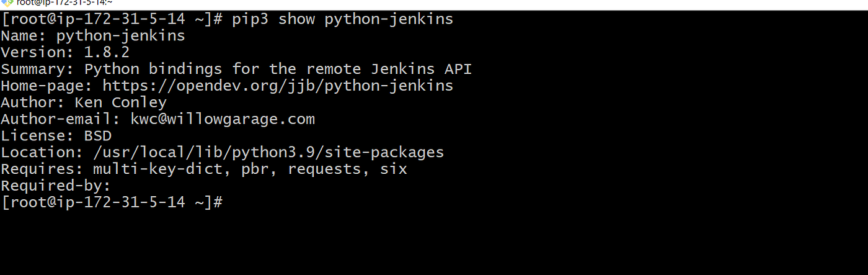Click the 'Required-by:' label
868x275 pixels.
(x=56, y=186)
